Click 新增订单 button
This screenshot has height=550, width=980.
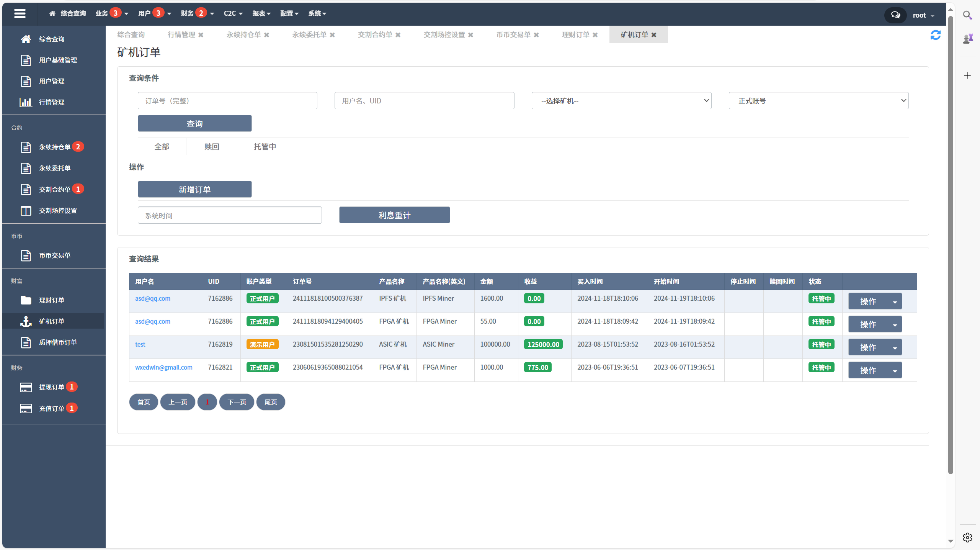pyautogui.click(x=194, y=189)
